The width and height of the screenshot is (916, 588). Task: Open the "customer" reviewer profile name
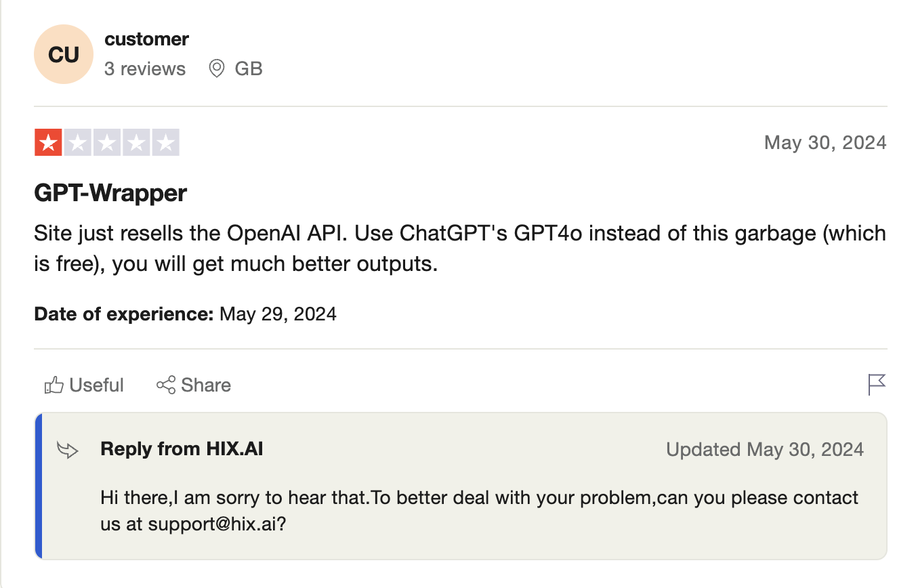(x=146, y=39)
